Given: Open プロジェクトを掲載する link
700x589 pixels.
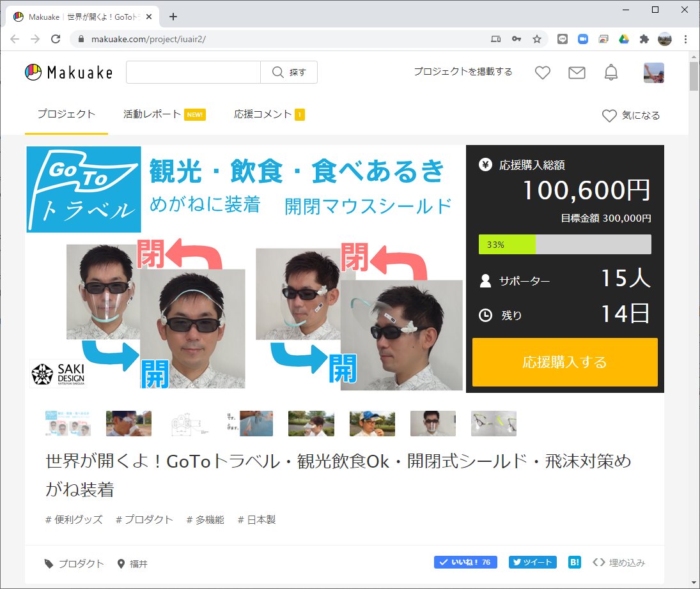Looking at the screenshot, I should [463, 72].
